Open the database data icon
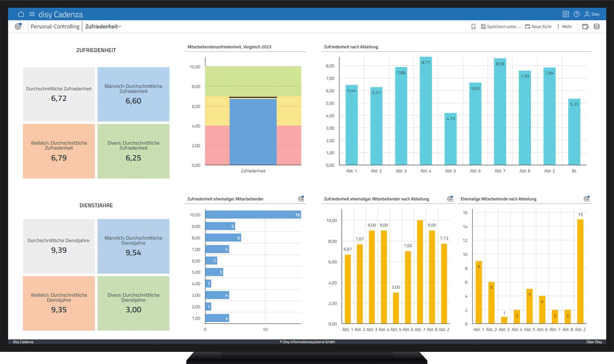Screen dimensions: 614x364 click(x=597, y=27)
